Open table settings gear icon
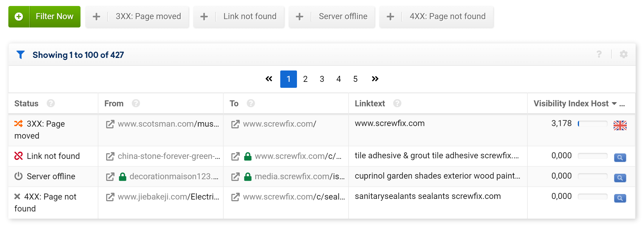The image size is (644, 227). (624, 54)
